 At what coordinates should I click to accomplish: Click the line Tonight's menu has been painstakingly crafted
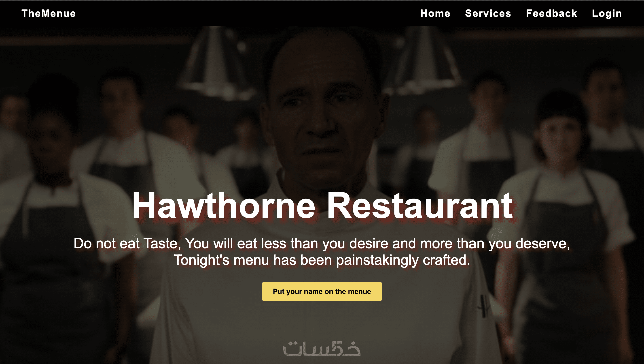pyautogui.click(x=322, y=260)
